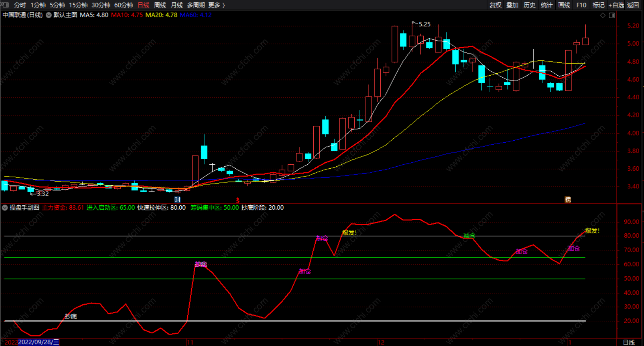Click the red MA10: 4.75 label
This screenshot has width=644, height=346.
[x=127, y=15]
